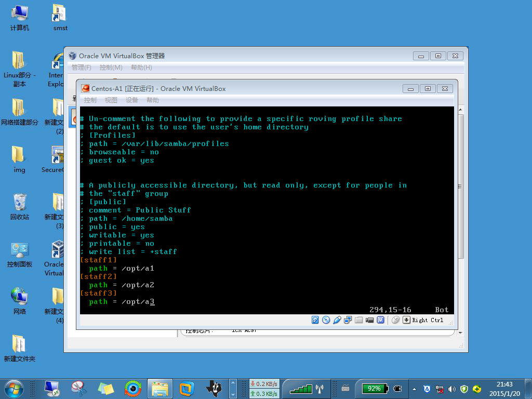The width and height of the screenshot is (532, 399).
Task: Click the Wi-Fi signal strength bars in taskbar
Action: click(301, 389)
